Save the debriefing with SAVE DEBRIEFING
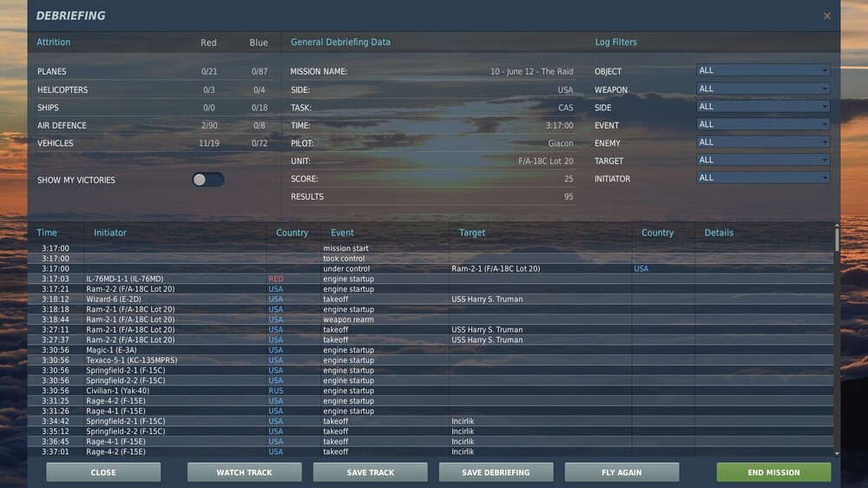 496,472
